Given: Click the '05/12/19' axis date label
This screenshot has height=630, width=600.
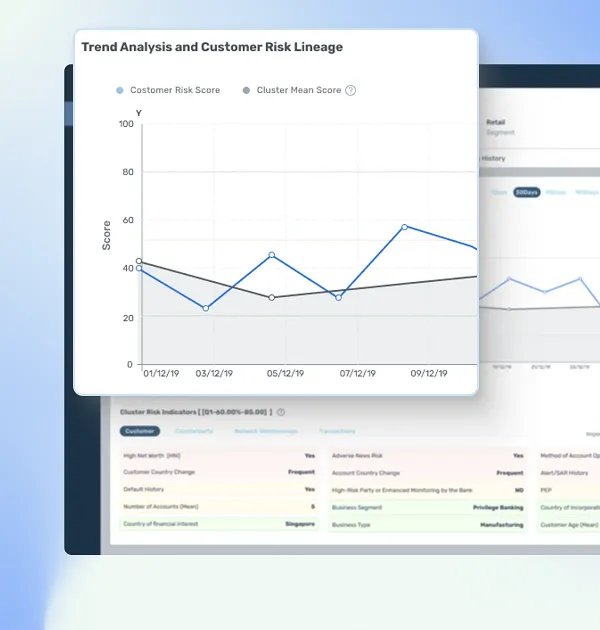Looking at the screenshot, I should click(x=285, y=374).
